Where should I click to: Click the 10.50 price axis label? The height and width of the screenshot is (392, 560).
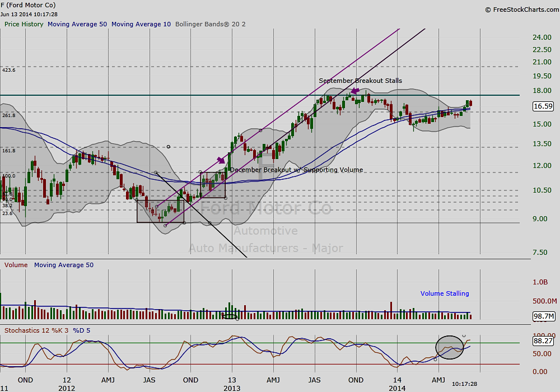coord(542,190)
